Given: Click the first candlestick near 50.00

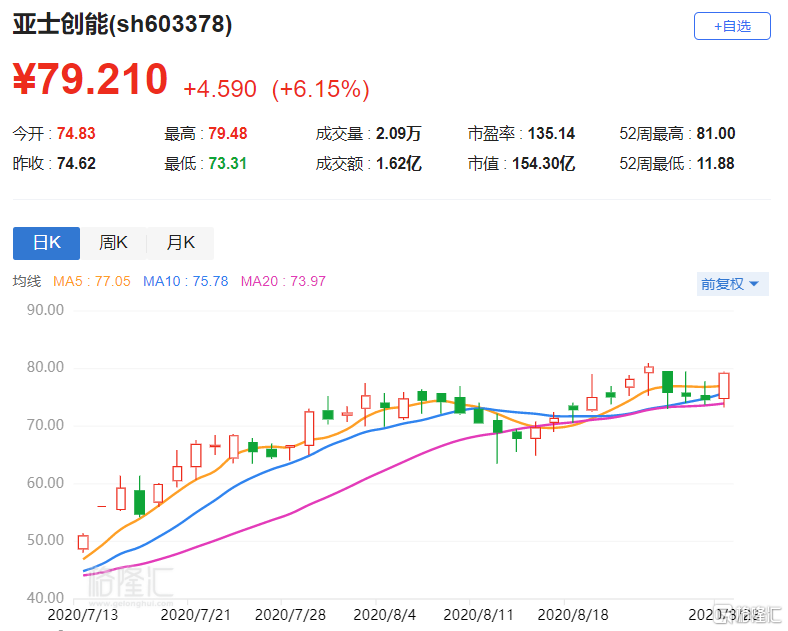Looking at the screenshot, I should pos(83,543).
